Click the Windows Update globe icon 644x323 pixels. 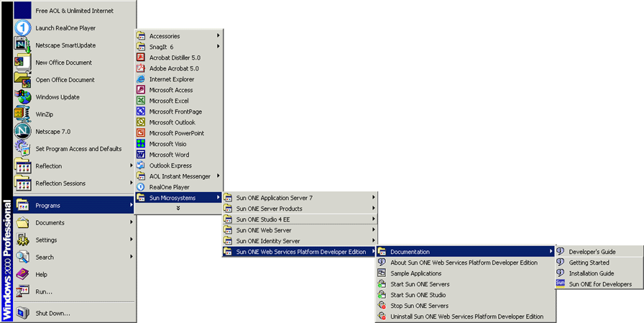click(x=22, y=97)
